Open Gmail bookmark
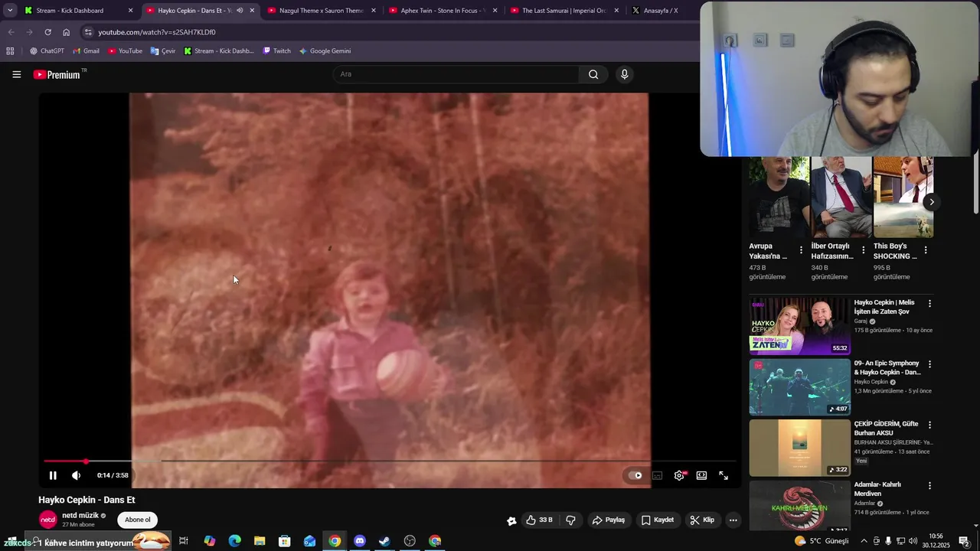Screen dimensions: 980x551 (86, 51)
